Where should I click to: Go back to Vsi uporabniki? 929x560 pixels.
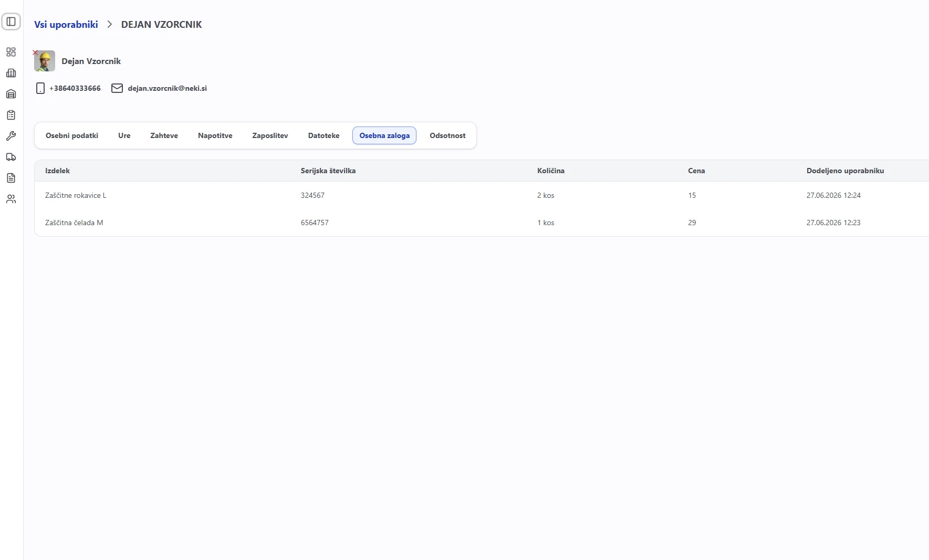[66, 25]
